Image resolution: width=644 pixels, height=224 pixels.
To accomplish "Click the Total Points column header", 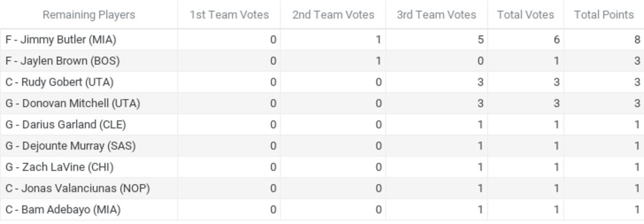I will pyautogui.click(x=604, y=15).
